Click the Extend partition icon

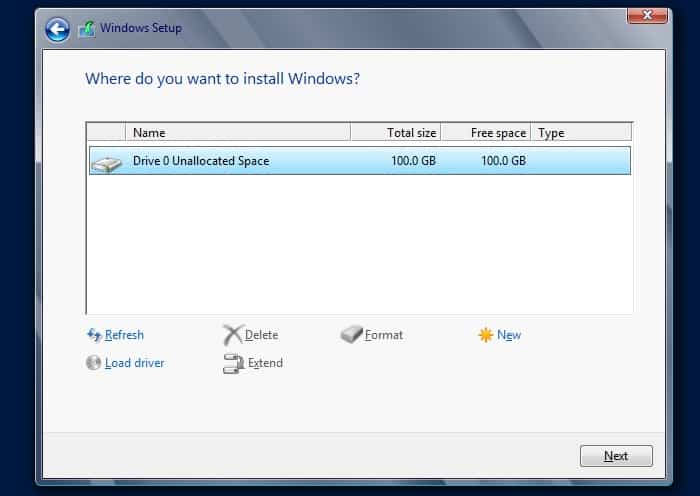(233, 364)
